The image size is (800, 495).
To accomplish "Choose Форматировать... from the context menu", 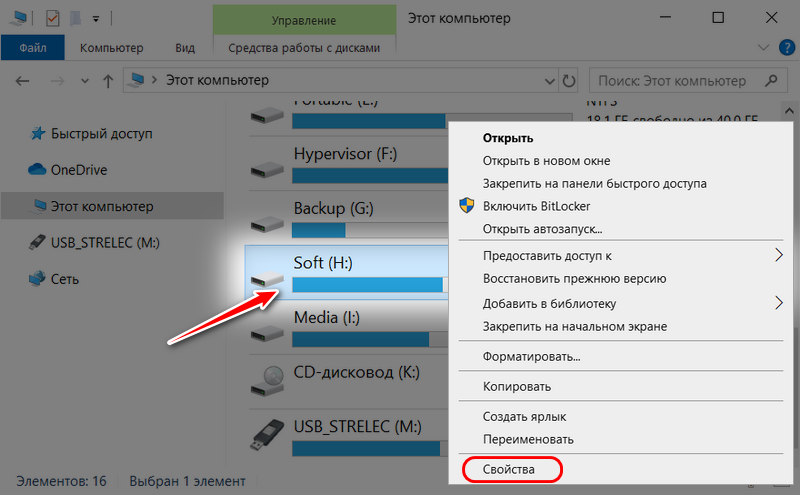I will 531,356.
